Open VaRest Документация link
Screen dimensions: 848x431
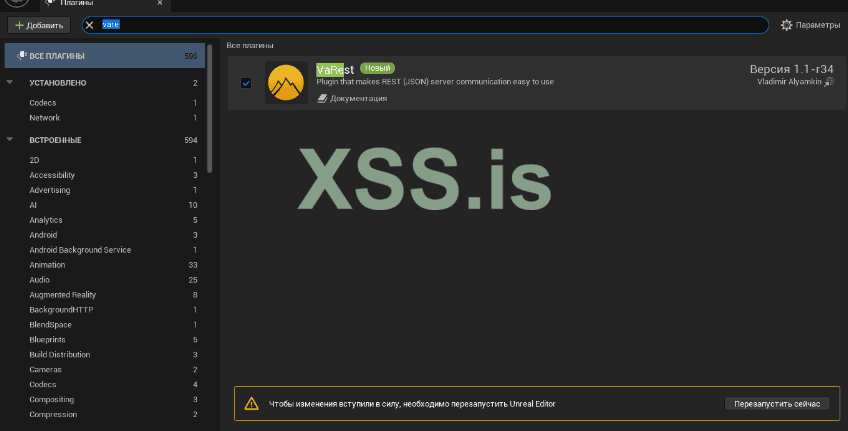359,98
